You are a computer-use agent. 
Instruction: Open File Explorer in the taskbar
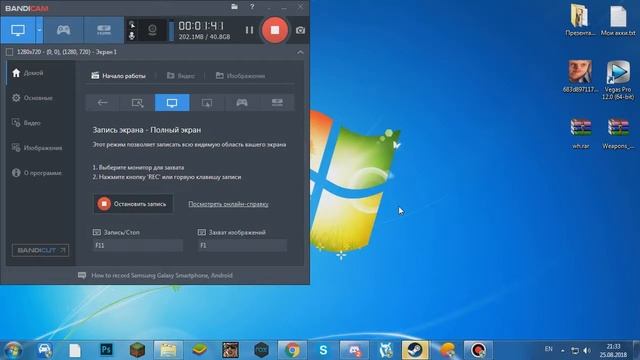pyautogui.click(x=168, y=350)
